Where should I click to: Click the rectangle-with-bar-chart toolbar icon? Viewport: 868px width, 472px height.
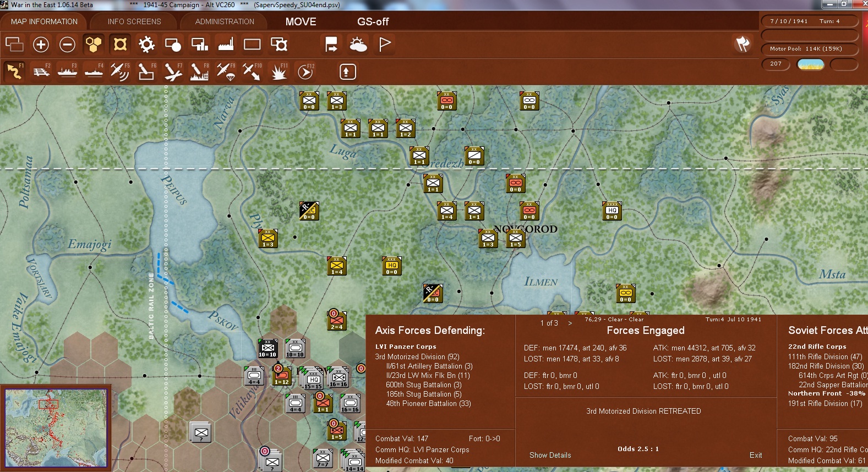click(x=199, y=44)
